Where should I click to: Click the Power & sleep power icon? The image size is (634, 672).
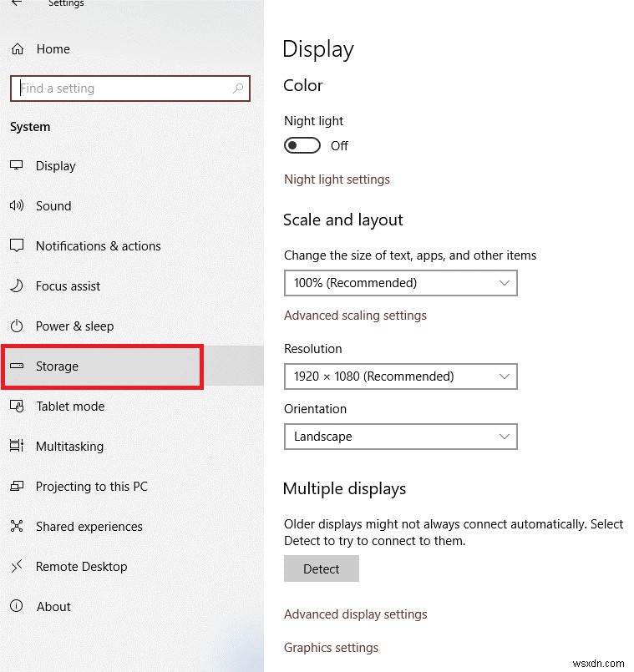[x=17, y=326]
